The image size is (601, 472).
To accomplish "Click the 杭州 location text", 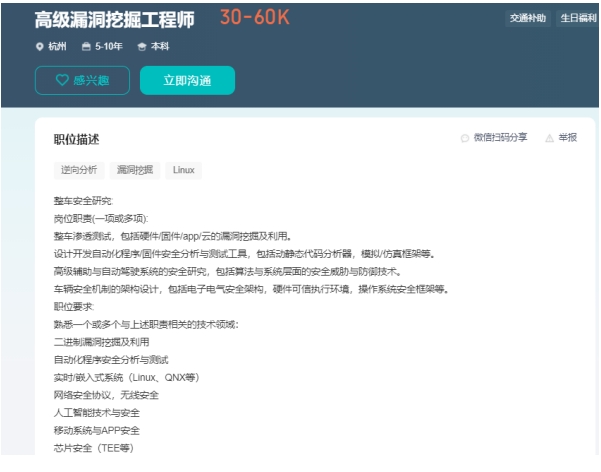I will coord(57,46).
